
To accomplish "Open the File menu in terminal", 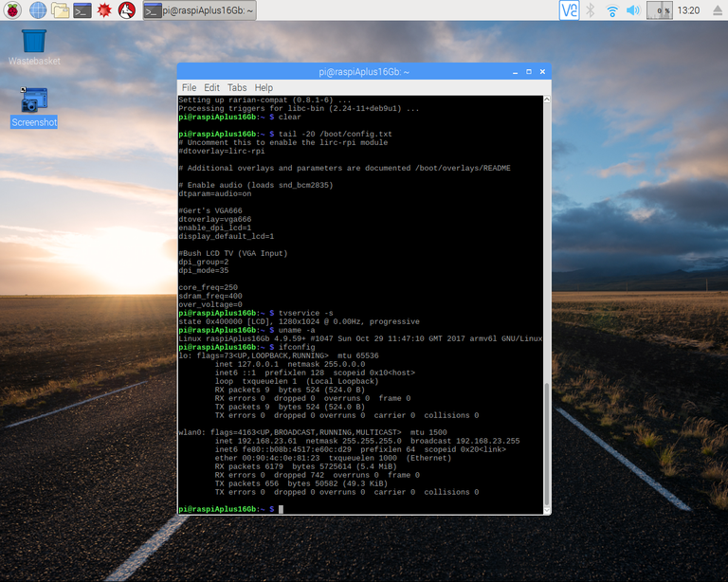I will (189, 88).
